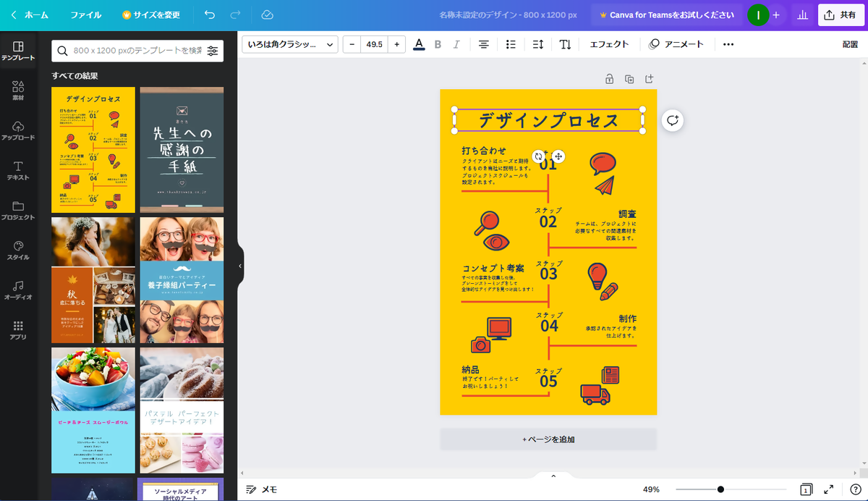The width and height of the screenshot is (868, 501).
Task: Open the スタイル styles panel
Action: tap(18, 250)
